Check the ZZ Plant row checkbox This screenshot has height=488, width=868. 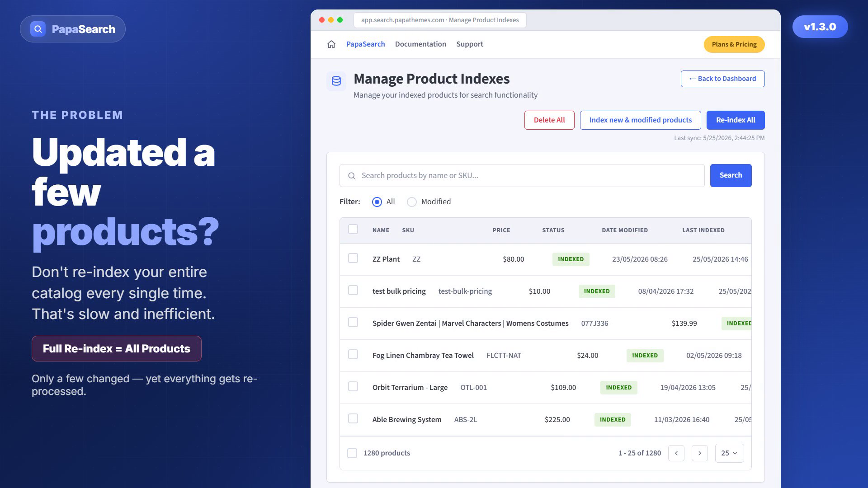click(353, 258)
